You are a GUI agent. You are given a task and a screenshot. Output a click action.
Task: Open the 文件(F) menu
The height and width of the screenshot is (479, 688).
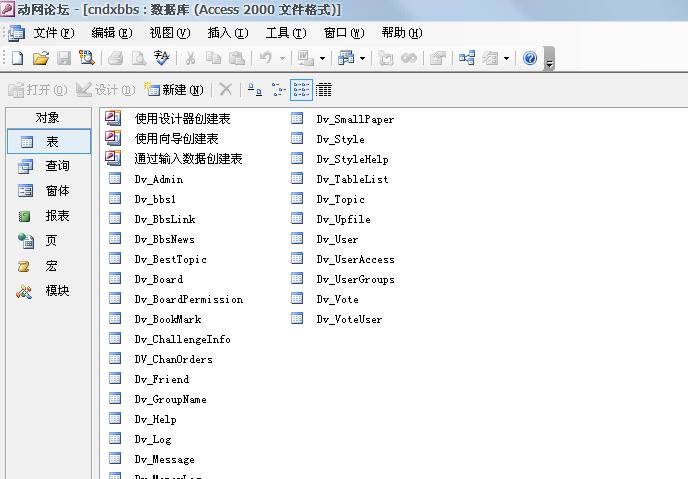click(54, 33)
